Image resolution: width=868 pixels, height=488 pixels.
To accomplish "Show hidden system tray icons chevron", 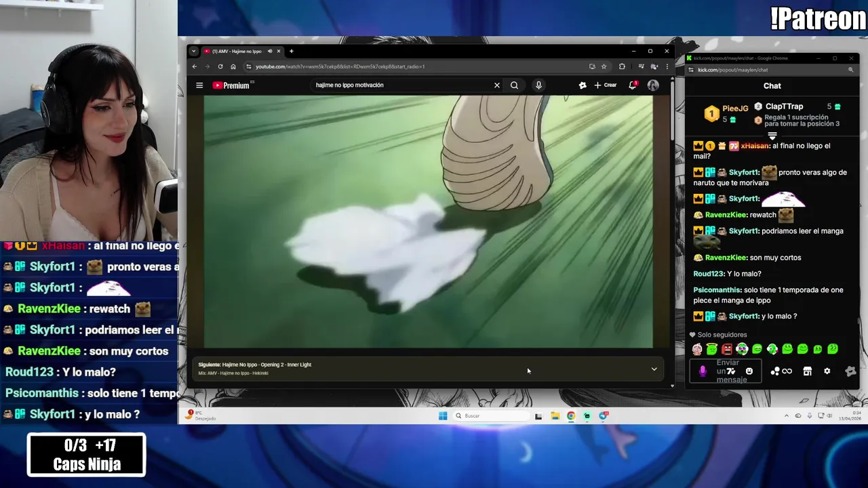I will point(787,416).
